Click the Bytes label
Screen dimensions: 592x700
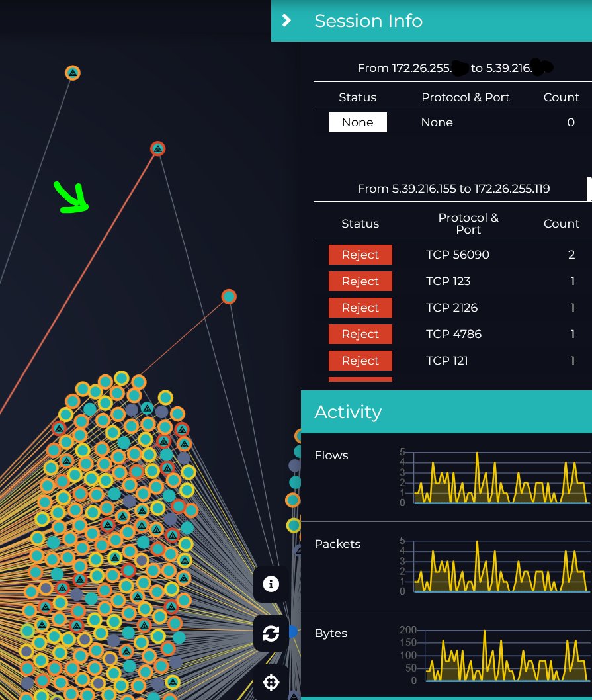[x=330, y=633]
